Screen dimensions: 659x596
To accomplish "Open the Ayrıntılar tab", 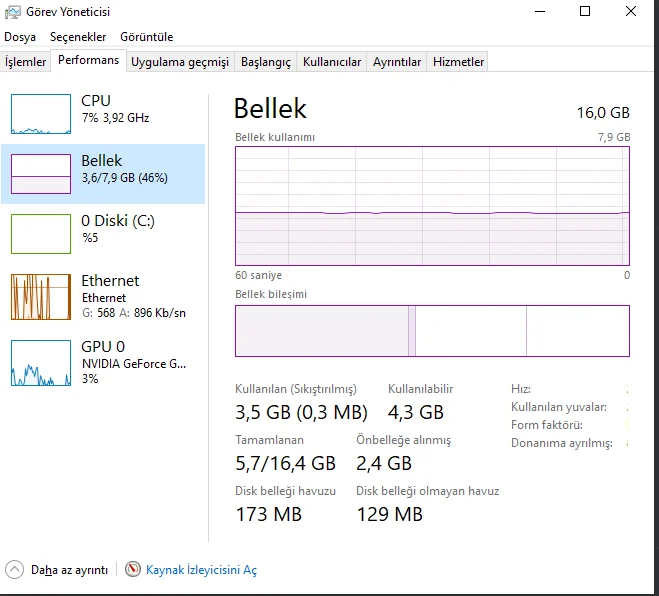I will tap(397, 62).
